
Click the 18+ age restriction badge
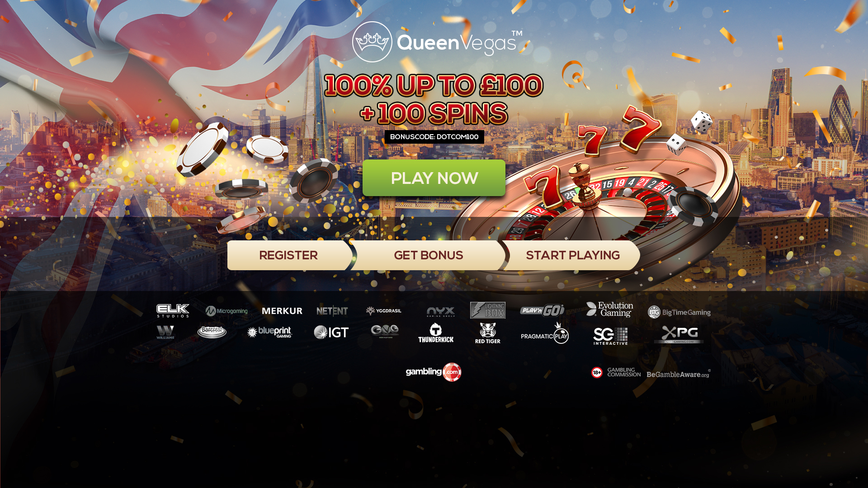click(x=597, y=372)
